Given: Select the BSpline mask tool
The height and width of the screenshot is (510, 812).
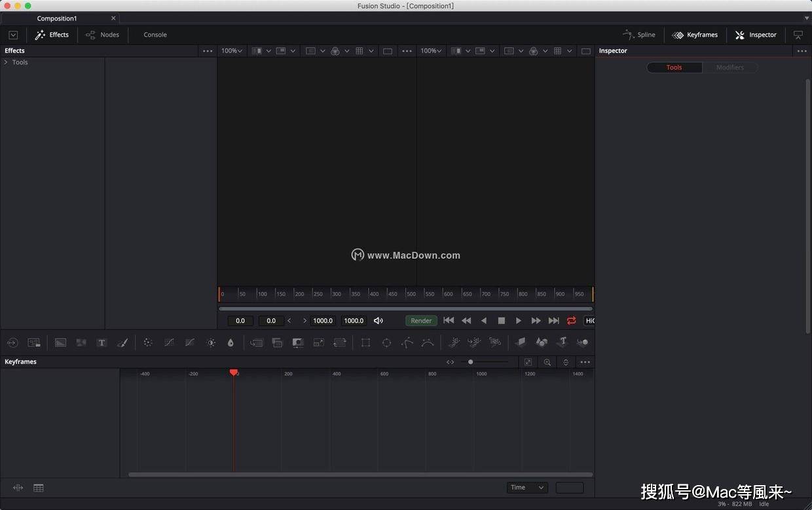Looking at the screenshot, I should pyautogui.click(x=428, y=342).
